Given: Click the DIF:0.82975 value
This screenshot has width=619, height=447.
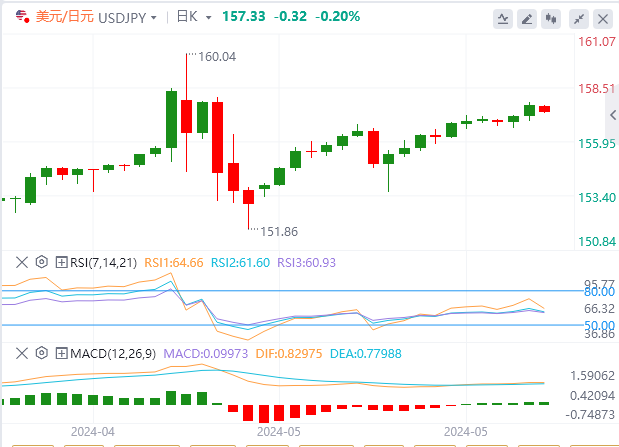Looking at the screenshot, I should (x=289, y=353).
